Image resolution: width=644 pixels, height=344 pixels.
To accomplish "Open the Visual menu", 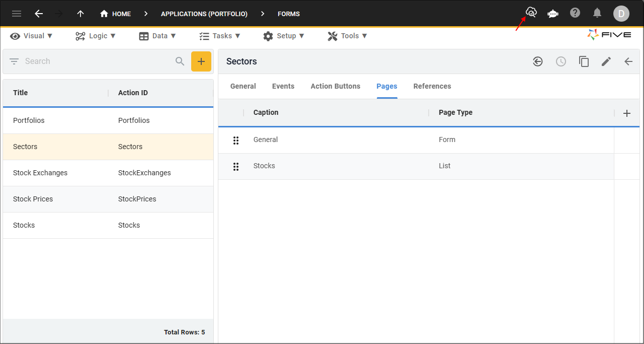I will point(31,36).
